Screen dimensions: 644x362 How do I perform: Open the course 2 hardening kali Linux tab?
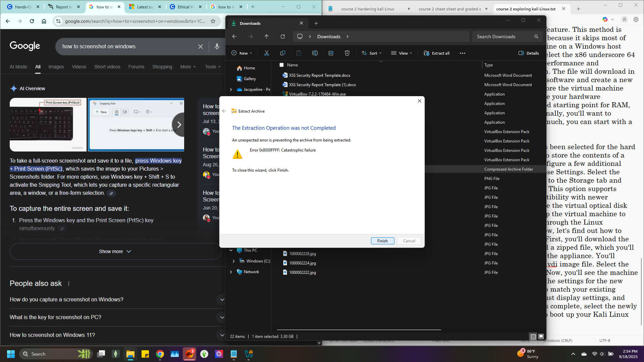(368, 9)
